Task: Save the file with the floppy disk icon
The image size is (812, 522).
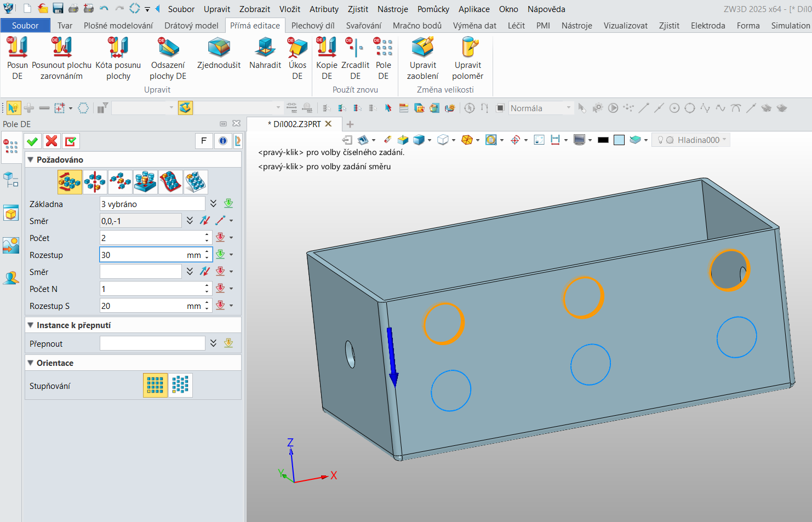Action: coord(58,9)
